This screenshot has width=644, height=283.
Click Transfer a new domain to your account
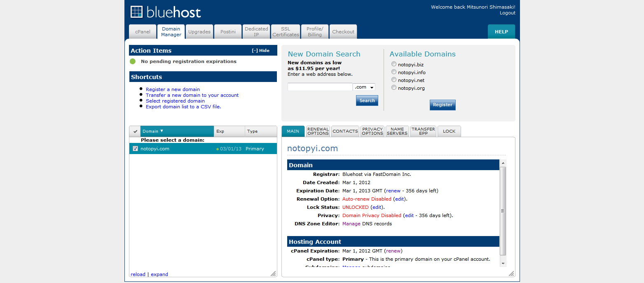coord(192,95)
